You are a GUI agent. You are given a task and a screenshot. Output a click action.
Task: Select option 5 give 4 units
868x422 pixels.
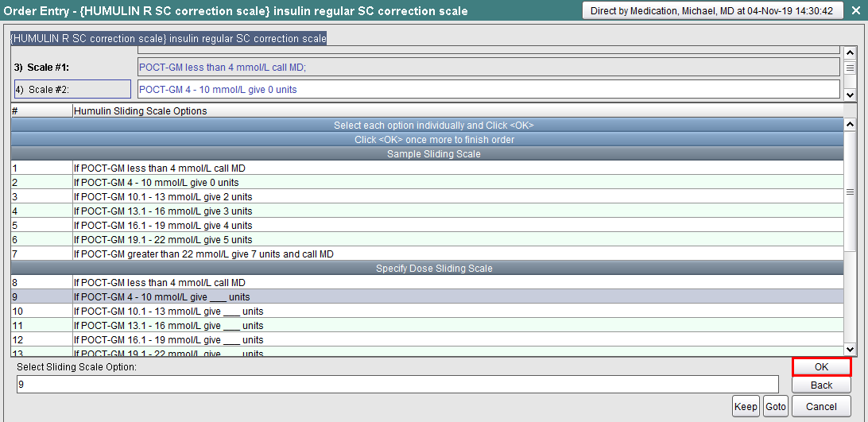428,226
